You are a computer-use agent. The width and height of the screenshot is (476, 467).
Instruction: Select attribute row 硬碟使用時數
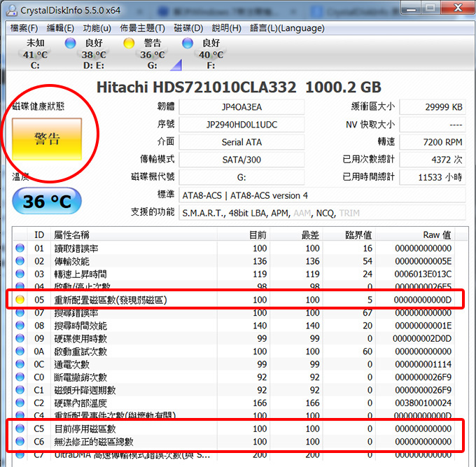tap(234, 338)
